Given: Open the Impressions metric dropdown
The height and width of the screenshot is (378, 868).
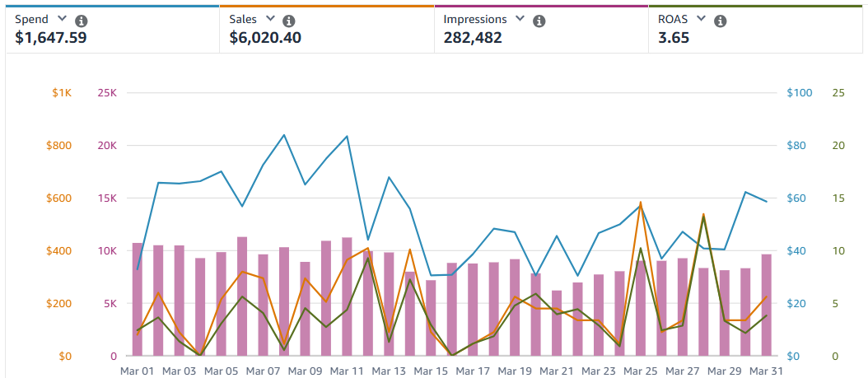Looking at the screenshot, I should [x=520, y=19].
